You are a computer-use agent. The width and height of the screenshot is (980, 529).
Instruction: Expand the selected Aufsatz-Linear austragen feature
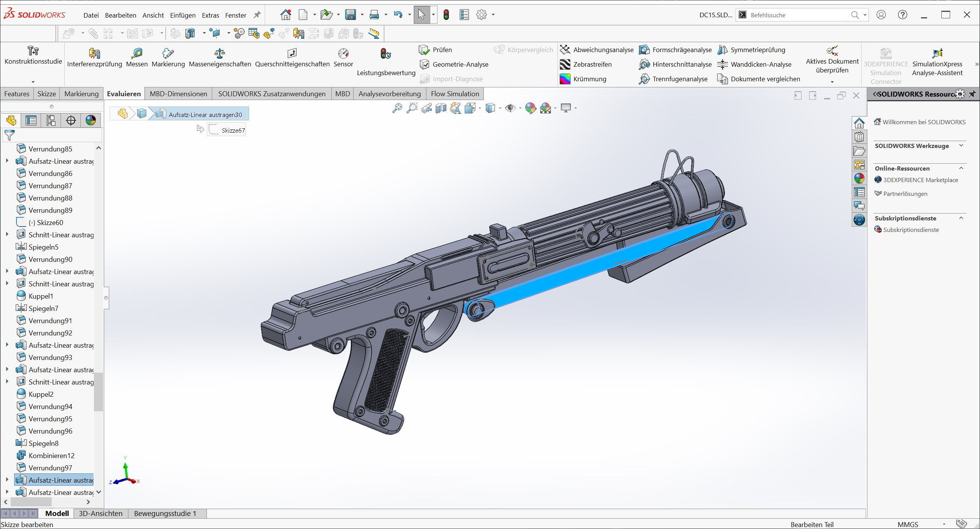tap(7, 480)
